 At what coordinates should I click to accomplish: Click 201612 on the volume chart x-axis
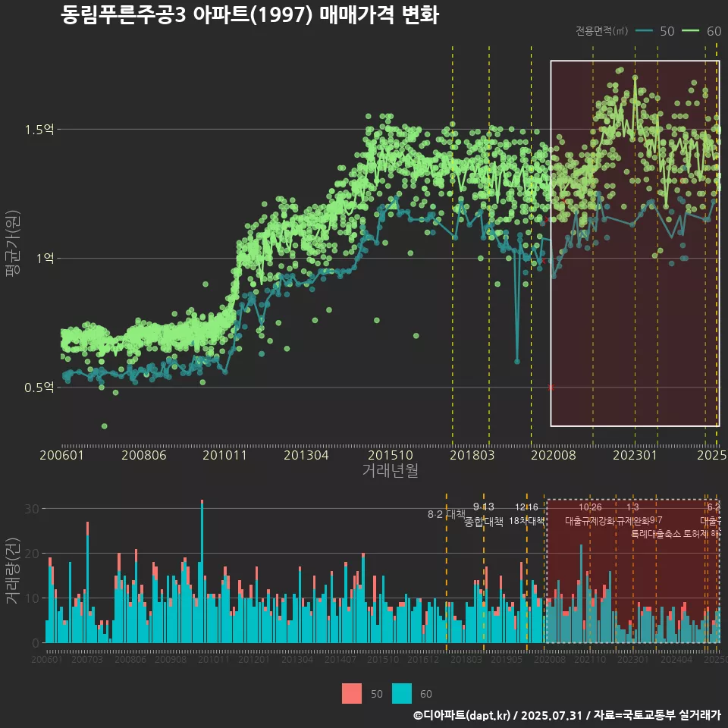pos(423,659)
